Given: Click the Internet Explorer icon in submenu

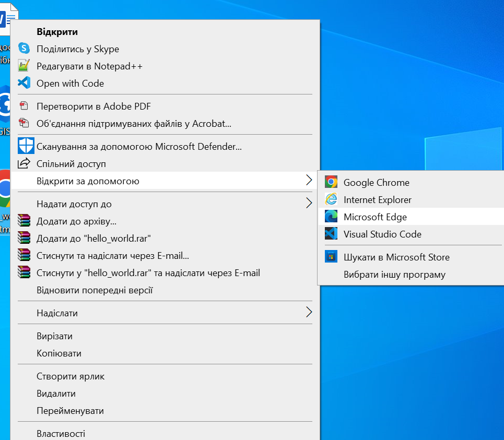Looking at the screenshot, I should click(x=331, y=199).
